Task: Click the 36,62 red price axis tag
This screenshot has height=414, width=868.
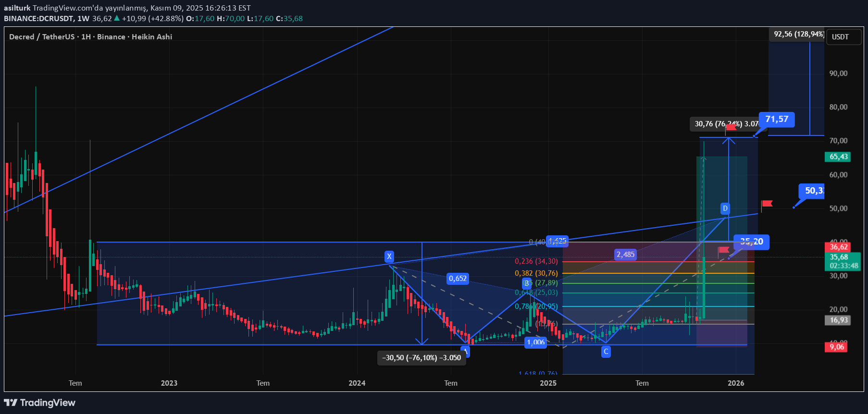Action: coord(838,247)
